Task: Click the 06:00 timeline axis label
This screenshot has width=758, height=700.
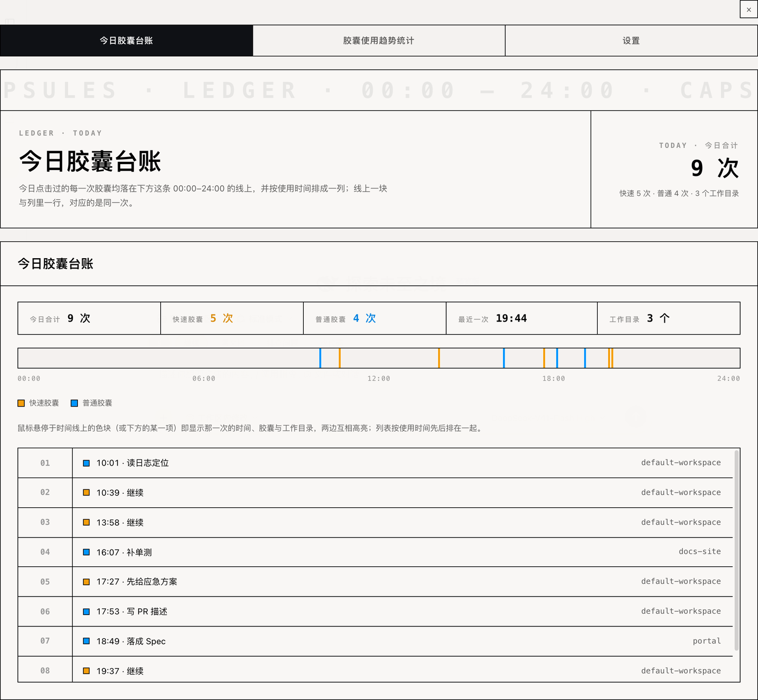Action: click(x=204, y=379)
